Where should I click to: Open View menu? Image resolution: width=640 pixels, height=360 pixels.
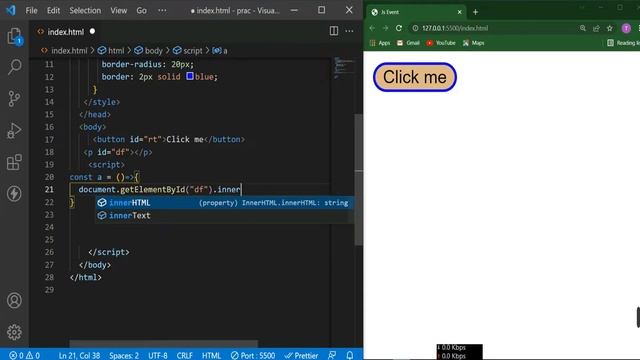[x=118, y=11]
